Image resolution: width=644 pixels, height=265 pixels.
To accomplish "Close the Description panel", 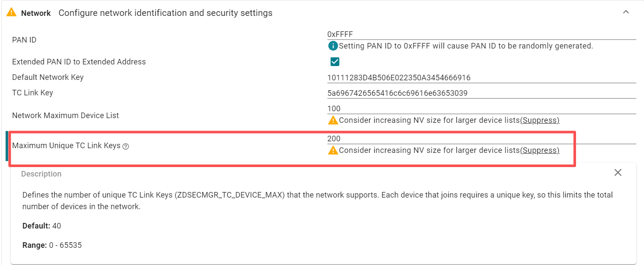I will [x=618, y=173].
